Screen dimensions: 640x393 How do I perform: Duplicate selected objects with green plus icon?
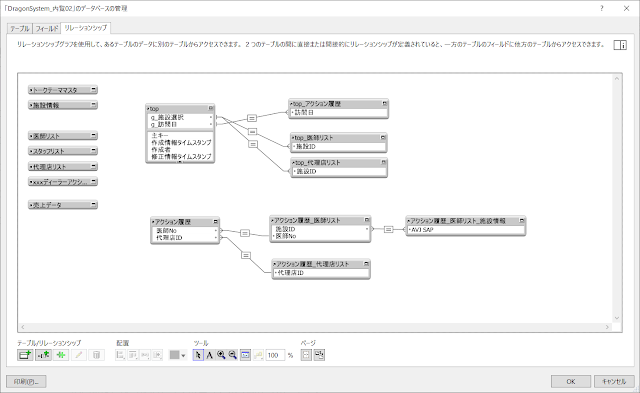click(x=61, y=355)
